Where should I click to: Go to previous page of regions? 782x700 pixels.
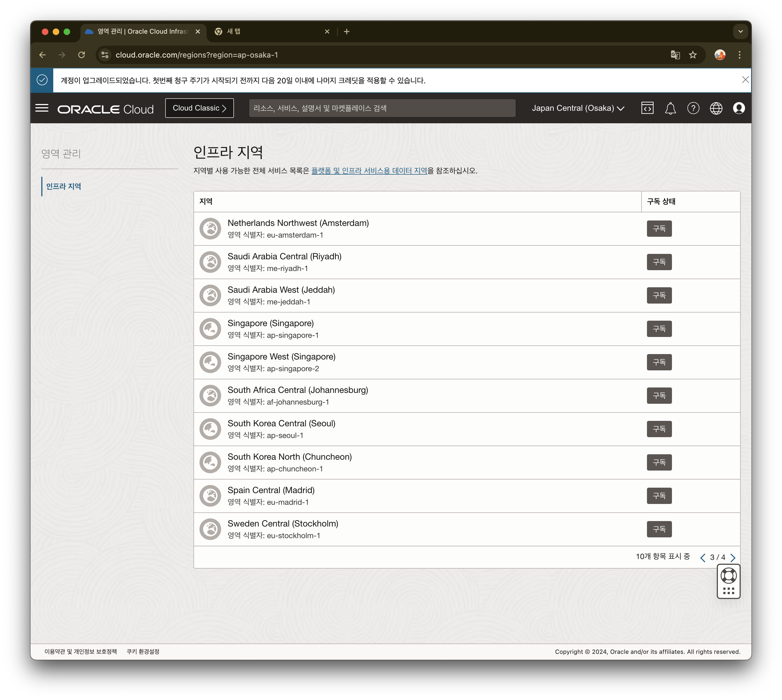coord(703,557)
